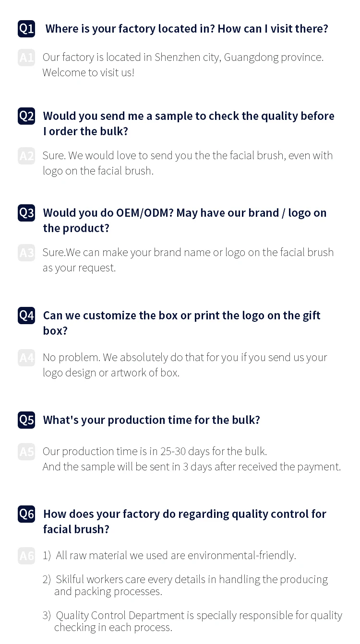The height and width of the screenshot is (644, 360).
Task: Click the Q4 badge icon
Action: [x=26, y=316]
